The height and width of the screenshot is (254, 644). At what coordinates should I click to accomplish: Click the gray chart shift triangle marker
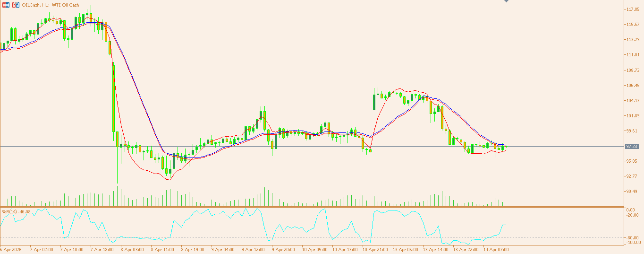pos(506,1)
